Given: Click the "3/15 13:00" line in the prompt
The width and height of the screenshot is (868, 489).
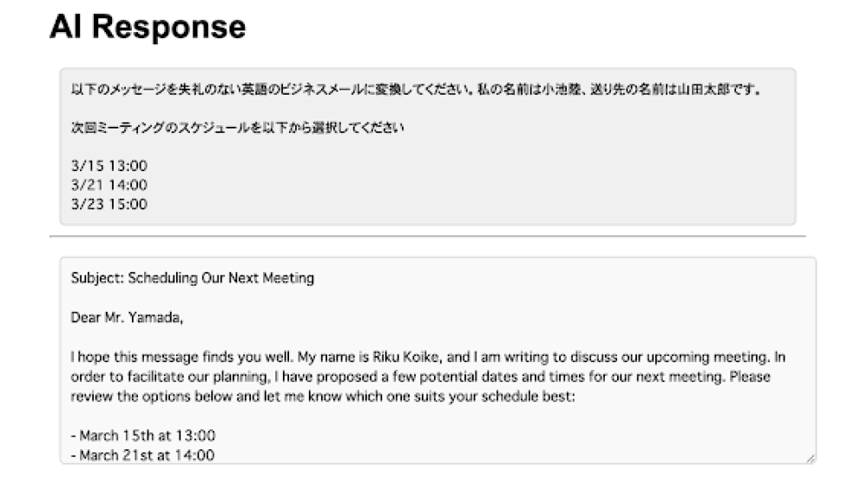Looking at the screenshot, I should coord(109,166).
